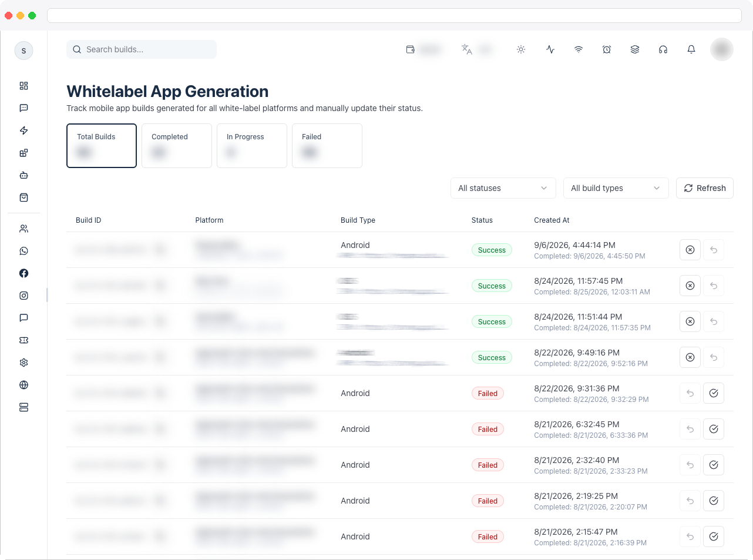This screenshot has height=560, width=753.
Task: Select the In Progress builds card
Action: coord(252,146)
